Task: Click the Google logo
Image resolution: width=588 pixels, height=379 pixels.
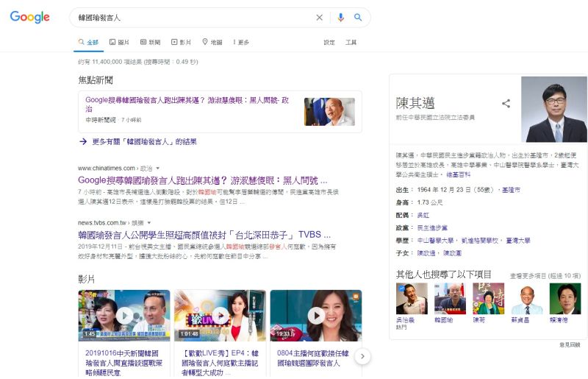Action: pyautogui.click(x=29, y=17)
